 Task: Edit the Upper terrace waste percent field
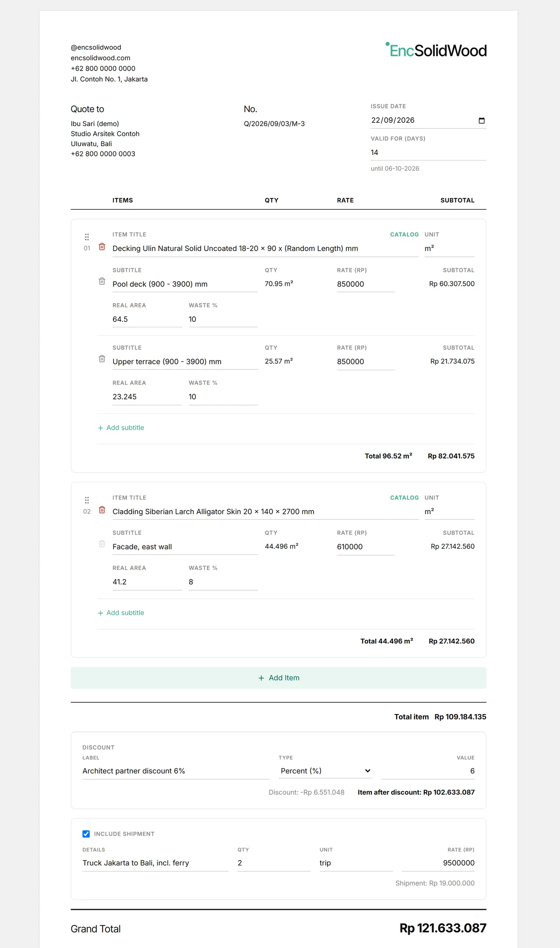tap(223, 397)
